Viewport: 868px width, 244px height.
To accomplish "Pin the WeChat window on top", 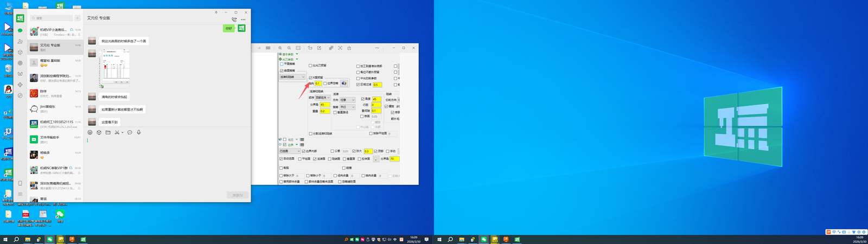I will click(x=216, y=12).
